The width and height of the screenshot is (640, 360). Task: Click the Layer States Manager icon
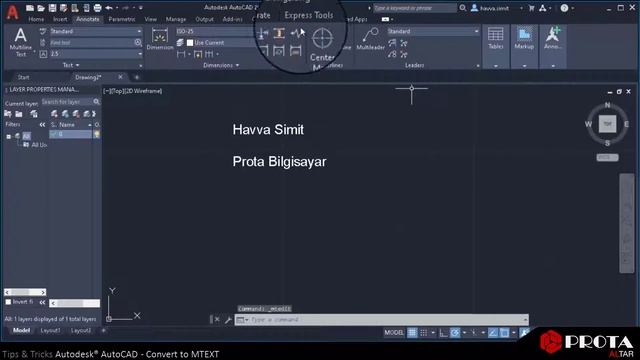[x=34, y=114]
